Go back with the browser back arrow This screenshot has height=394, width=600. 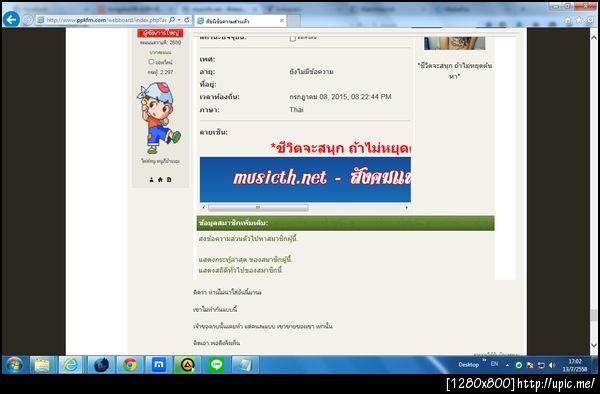tap(11, 20)
